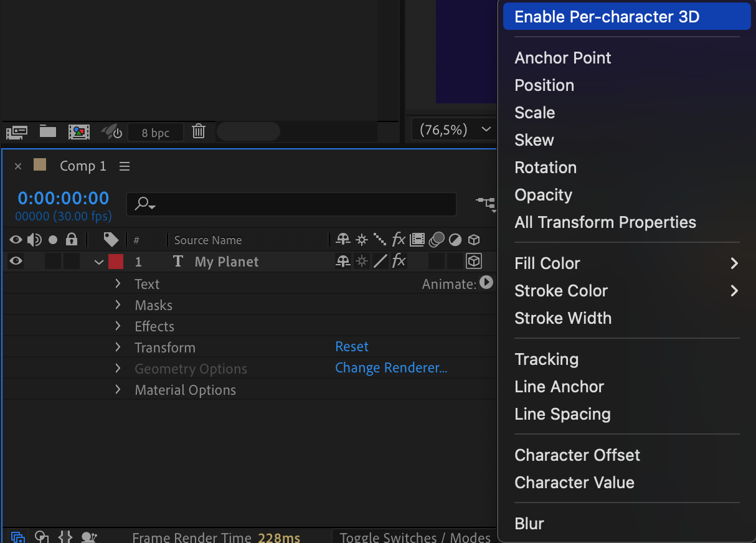Image resolution: width=756 pixels, height=543 pixels.
Task: Click the new composition icon
Action: pyautogui.click(x=79, y=131)
